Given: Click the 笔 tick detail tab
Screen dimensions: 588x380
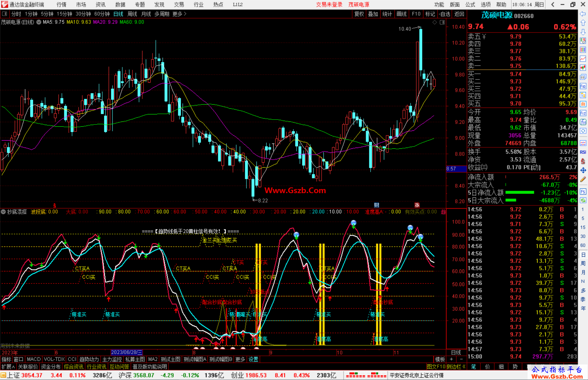Looking at the screenshot, I should [x=474, y=367].
